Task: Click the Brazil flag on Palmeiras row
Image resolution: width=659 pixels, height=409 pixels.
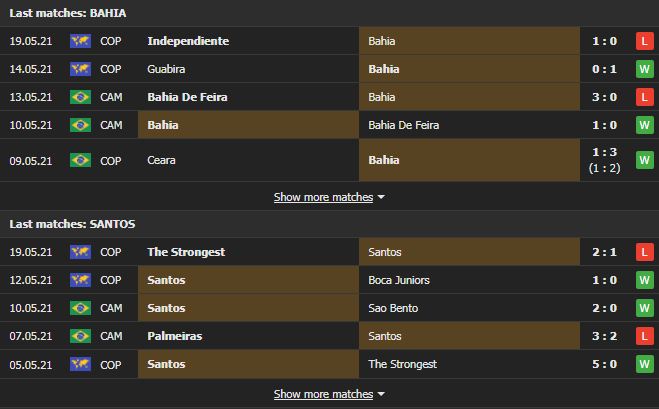Action: coord(80,336)
